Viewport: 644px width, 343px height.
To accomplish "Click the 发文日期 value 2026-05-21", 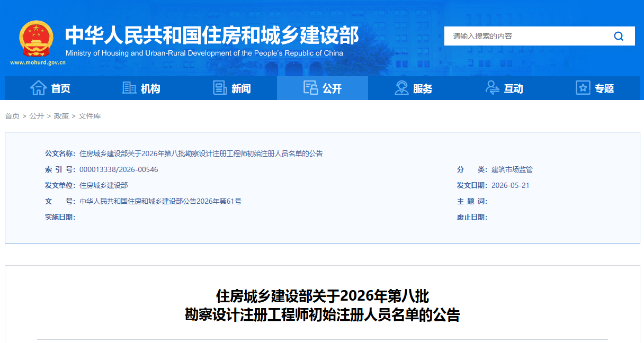I will point(511,185).
